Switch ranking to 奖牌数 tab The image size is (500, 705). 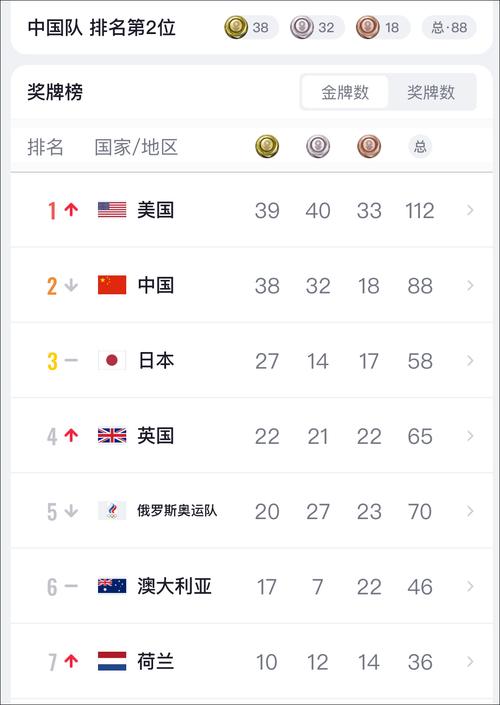click(431, 92)
